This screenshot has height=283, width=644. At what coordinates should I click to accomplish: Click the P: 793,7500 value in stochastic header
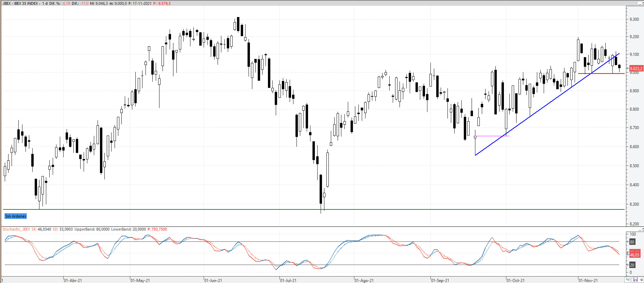157,229
